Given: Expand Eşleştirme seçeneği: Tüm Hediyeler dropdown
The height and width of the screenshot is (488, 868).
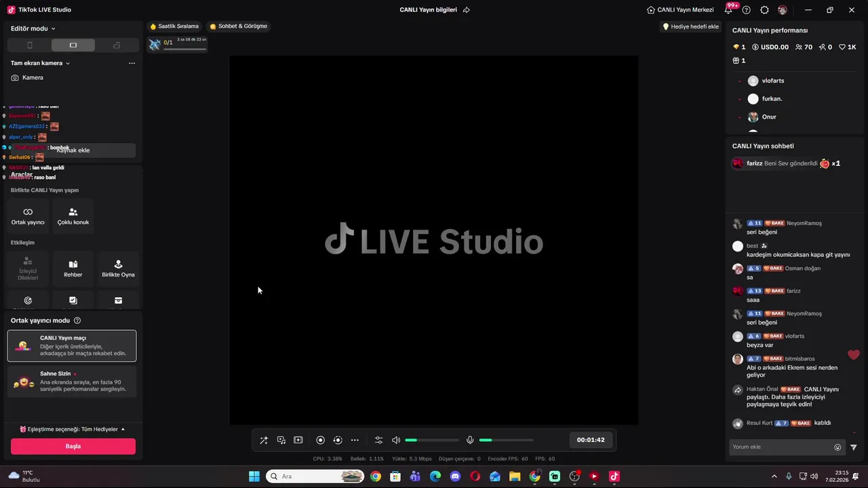Looking at the screenshot, I should coord(72,429).
